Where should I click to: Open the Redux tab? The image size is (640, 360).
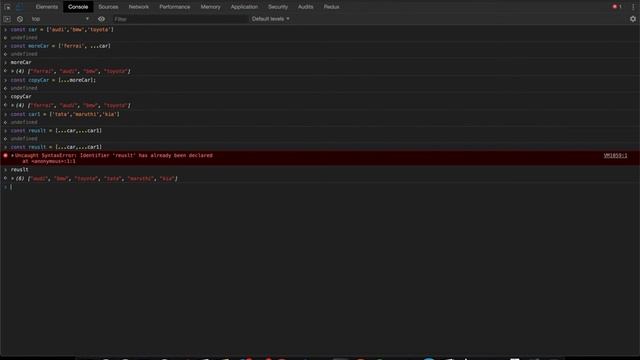click(x=331, y=7)
